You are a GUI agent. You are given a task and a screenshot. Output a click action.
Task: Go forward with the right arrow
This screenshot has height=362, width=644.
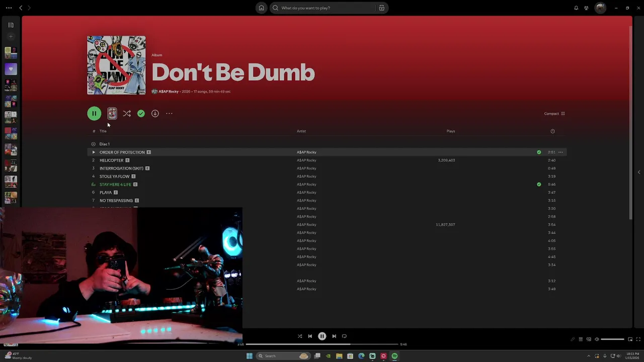pos(29,8)
